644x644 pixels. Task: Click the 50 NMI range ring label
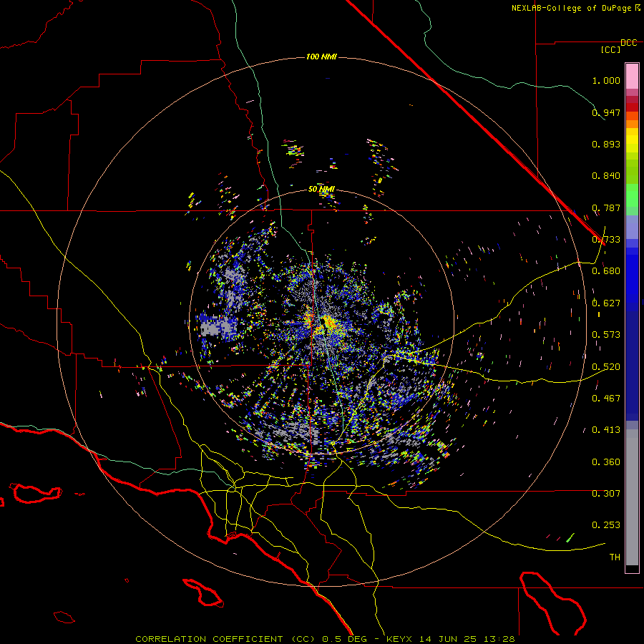pyautogui.click(x=321, y=189)
